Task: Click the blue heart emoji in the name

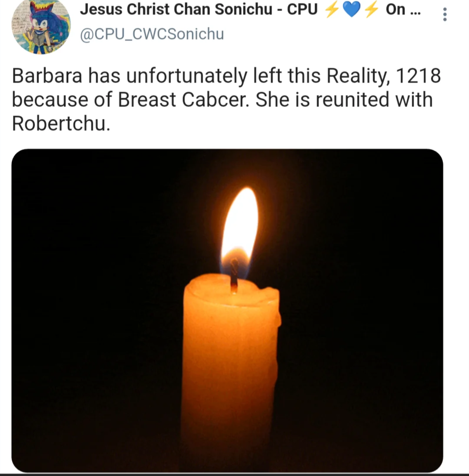Action: tap(351, 9)
